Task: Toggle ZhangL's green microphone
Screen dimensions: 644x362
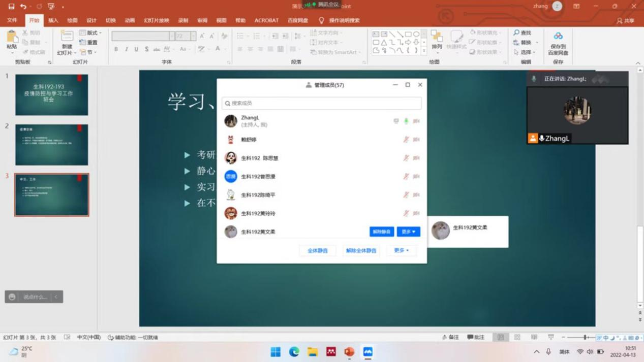Action: 406,121
